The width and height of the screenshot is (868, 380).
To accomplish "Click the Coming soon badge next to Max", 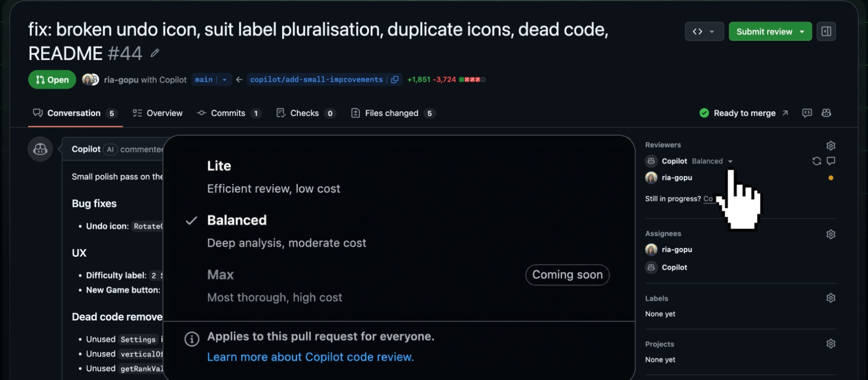I will click(x=567, y=275).
